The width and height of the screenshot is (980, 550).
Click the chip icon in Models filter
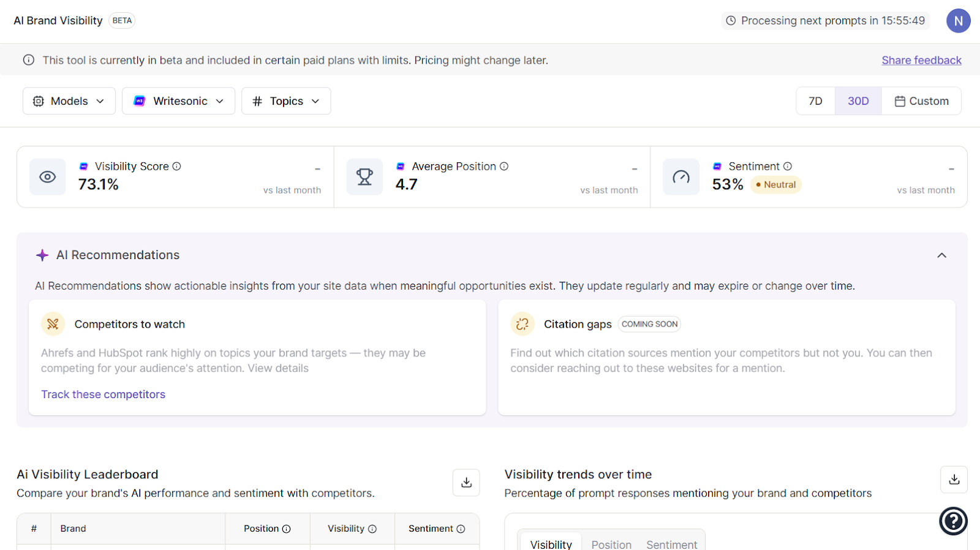point(39,101)
